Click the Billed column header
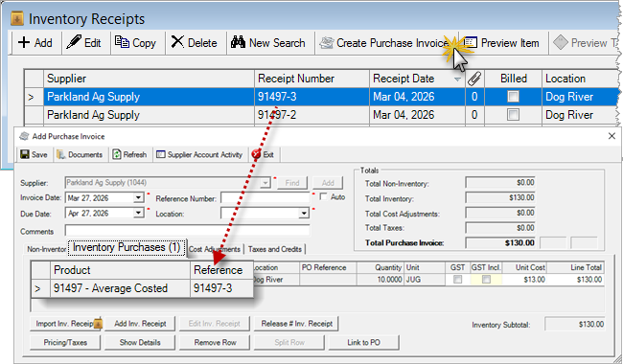This screenshot has height=364, width=623. 514,79
